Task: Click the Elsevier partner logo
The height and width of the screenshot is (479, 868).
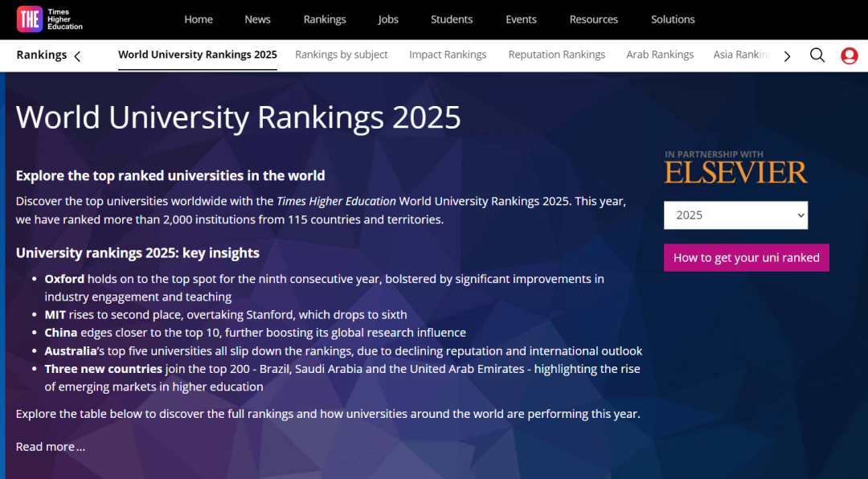Action: tap(735, 171)
